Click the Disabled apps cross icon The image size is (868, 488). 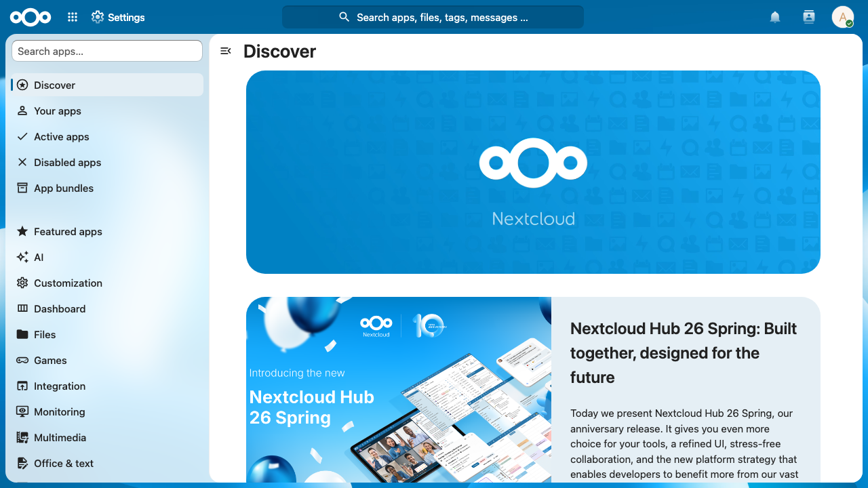pos(22,162)
